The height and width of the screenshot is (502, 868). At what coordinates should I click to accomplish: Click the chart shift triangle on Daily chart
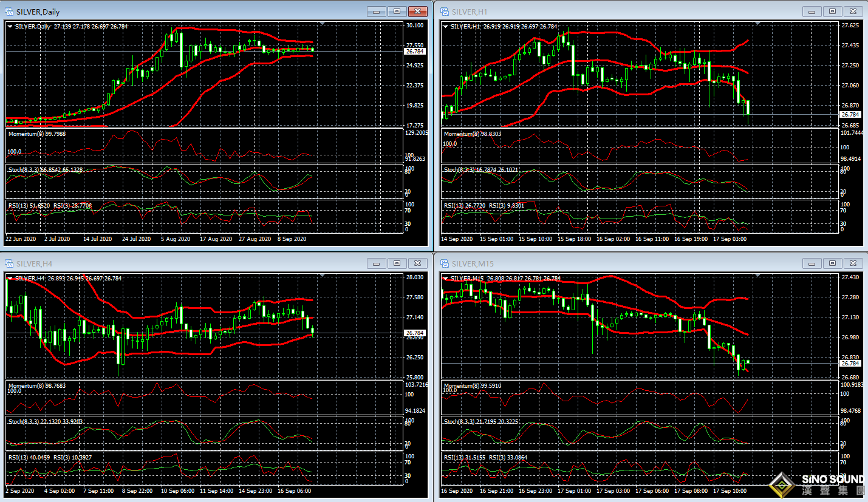323,23
